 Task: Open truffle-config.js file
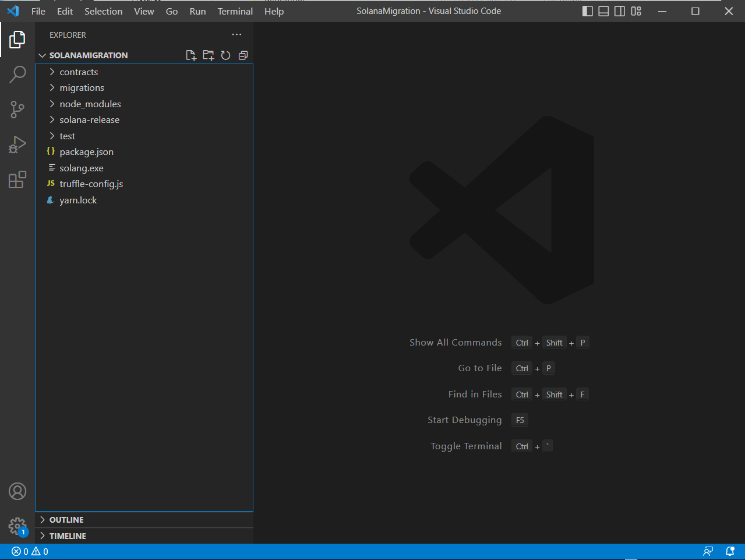[x=144, y=184]
